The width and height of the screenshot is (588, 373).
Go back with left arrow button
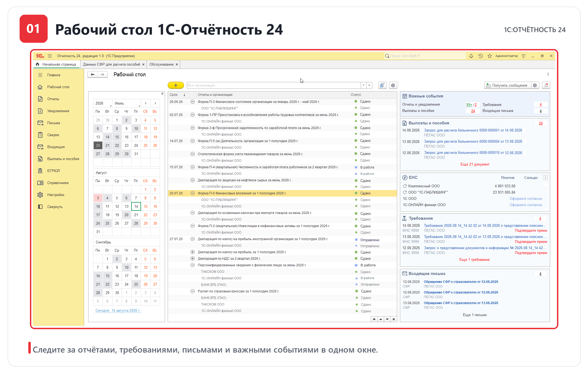click(93, 74)
